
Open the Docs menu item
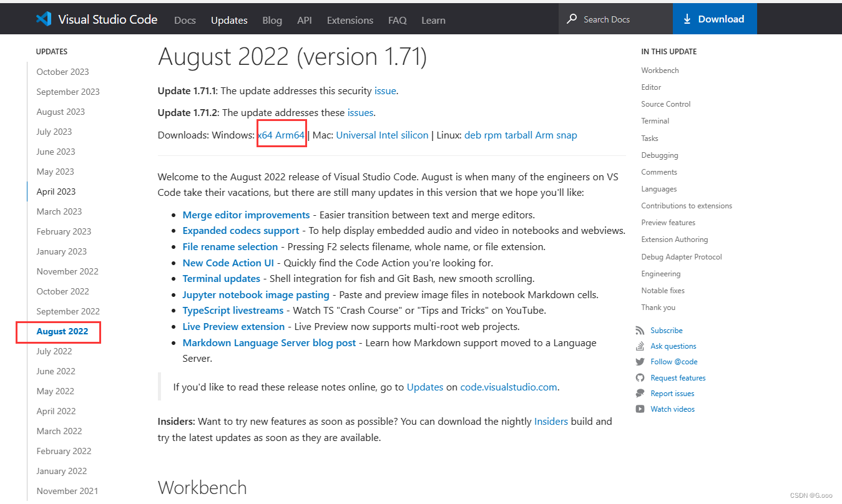point(185,20)
